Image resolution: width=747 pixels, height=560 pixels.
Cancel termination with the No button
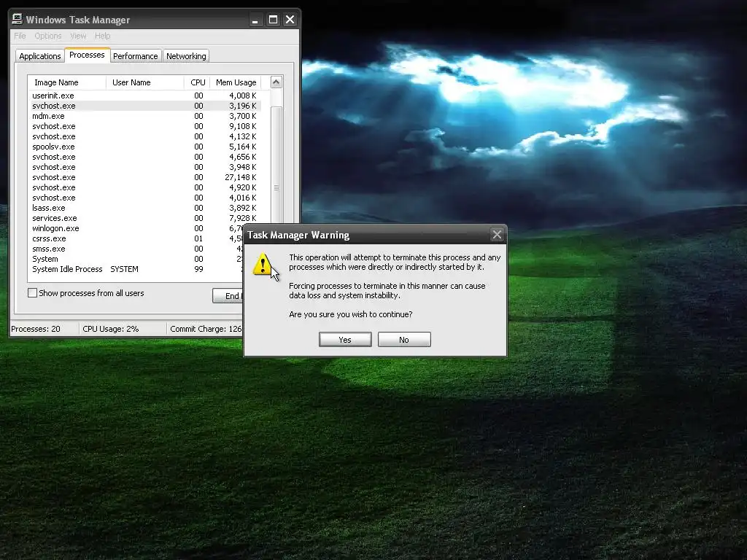[x=404, y=340]
